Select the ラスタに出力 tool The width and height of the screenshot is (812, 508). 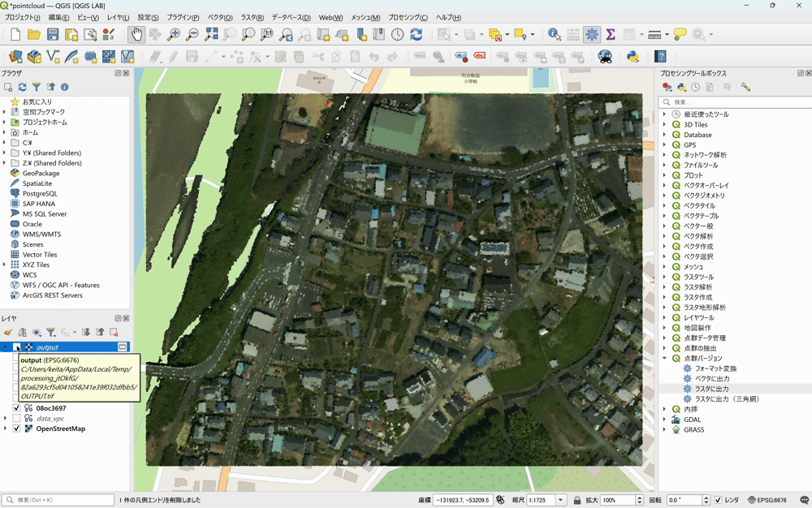pyautogui.click(x=711, y=389)
